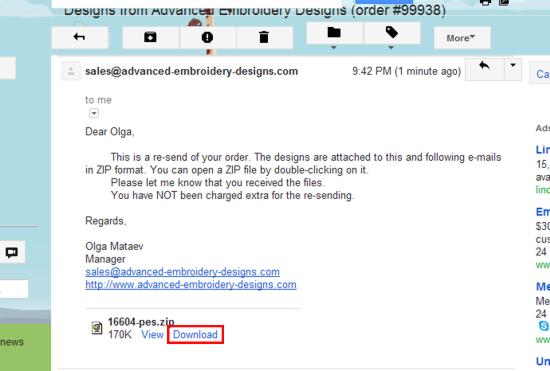Image resolution: width=550 pixels, height=371 pixels.
Task: Click the 9:42 PM timestamp
Action: (x=407, y=71)
